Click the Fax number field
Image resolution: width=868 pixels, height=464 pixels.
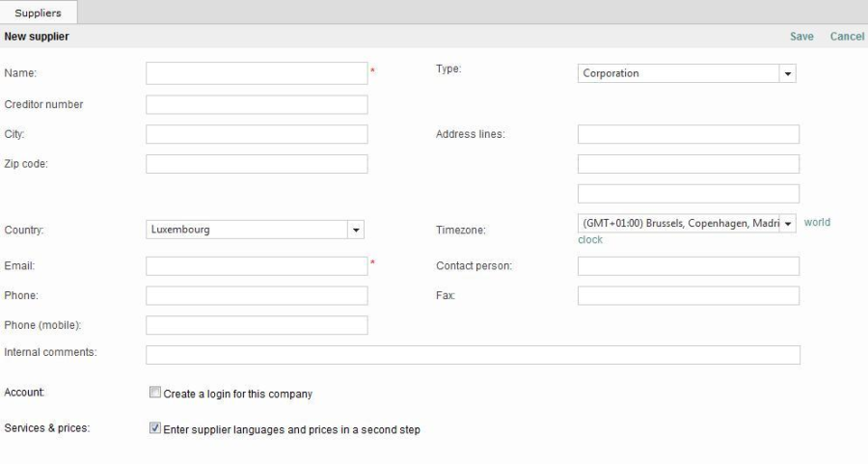pyautogui.click(x=688, y=295)
